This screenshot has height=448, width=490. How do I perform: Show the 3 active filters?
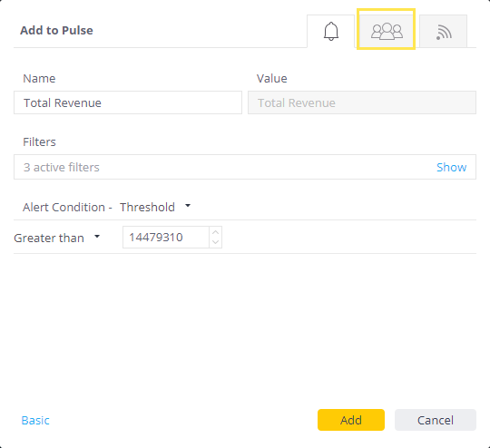click(451, 167)
